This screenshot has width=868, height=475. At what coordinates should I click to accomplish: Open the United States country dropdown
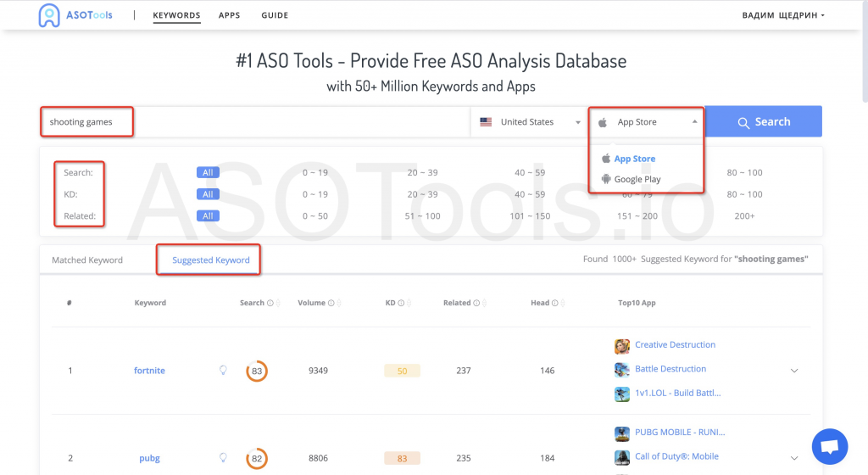530,122
